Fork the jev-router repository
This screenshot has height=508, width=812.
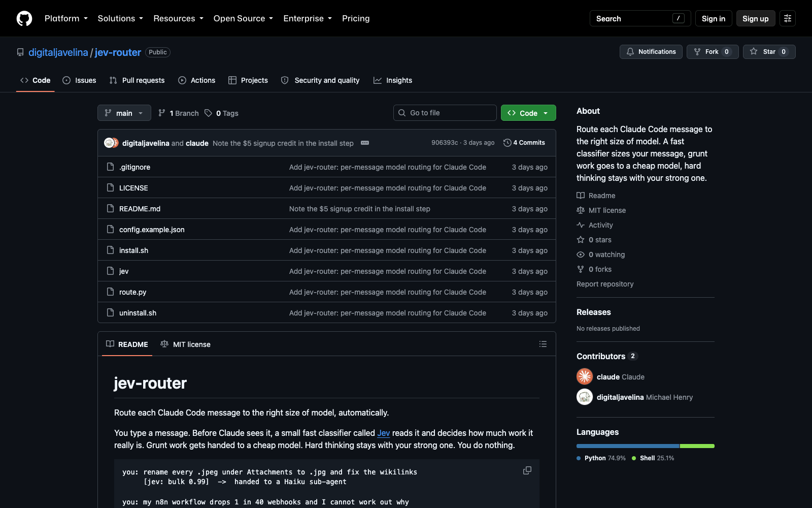(x=713, y=52)
